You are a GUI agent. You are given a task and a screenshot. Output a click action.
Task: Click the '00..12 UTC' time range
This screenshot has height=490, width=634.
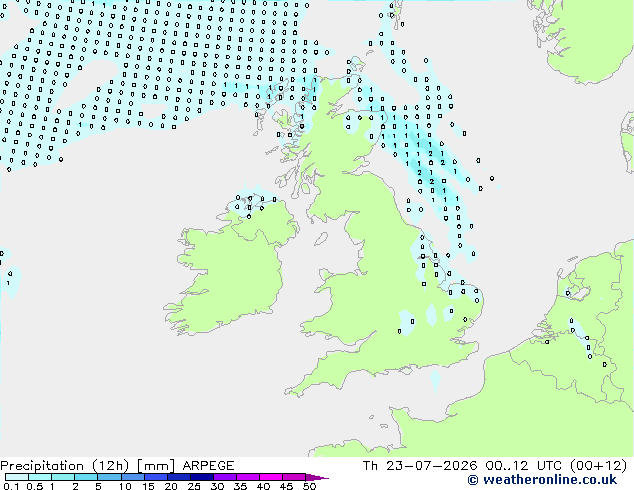pos(524,466)
